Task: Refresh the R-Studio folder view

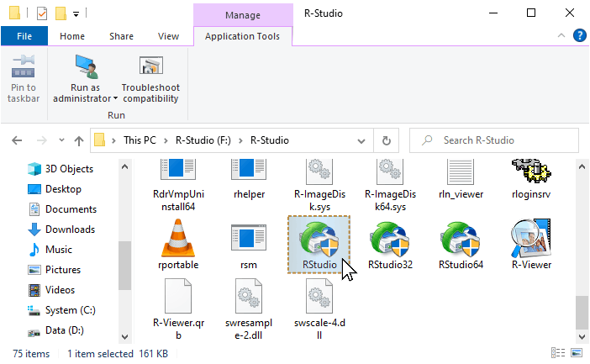Action: point(386,140)
